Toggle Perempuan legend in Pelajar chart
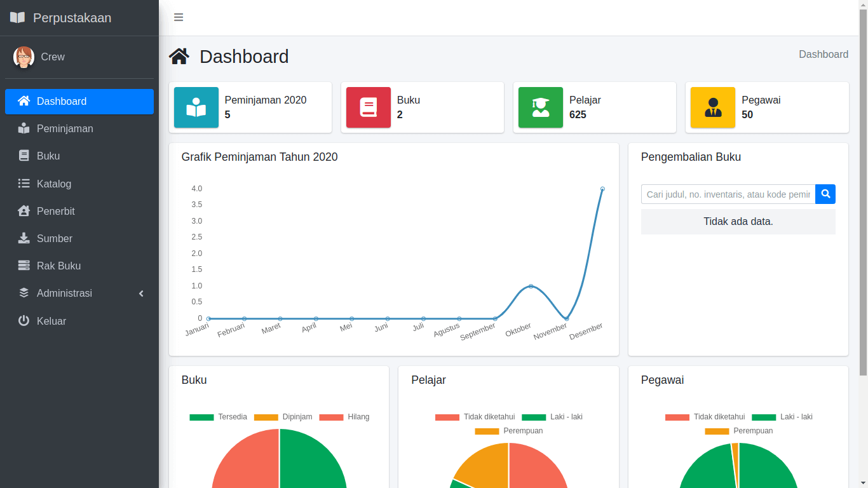Viewport: 868px width, 488px height. pos(508,431)
